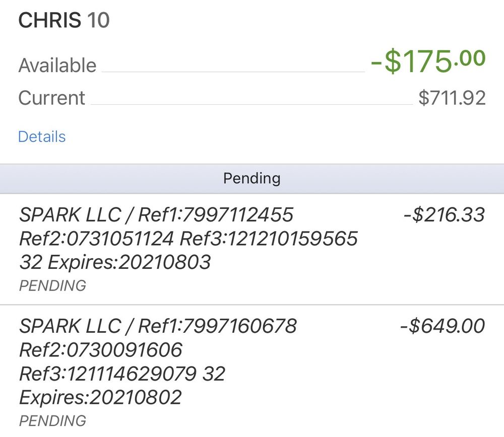
Task: Open the Details link
Action: pyautogui.click(x=42, y=137)
